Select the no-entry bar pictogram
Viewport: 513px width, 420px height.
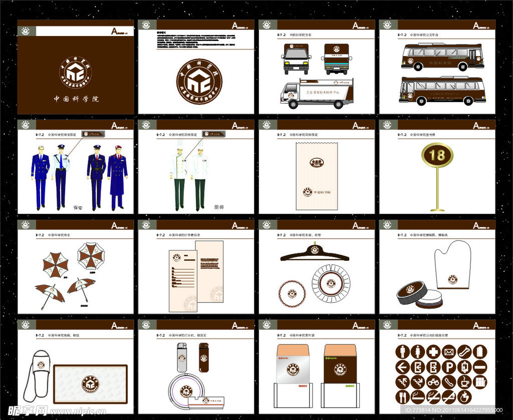(x=480, y=367)
